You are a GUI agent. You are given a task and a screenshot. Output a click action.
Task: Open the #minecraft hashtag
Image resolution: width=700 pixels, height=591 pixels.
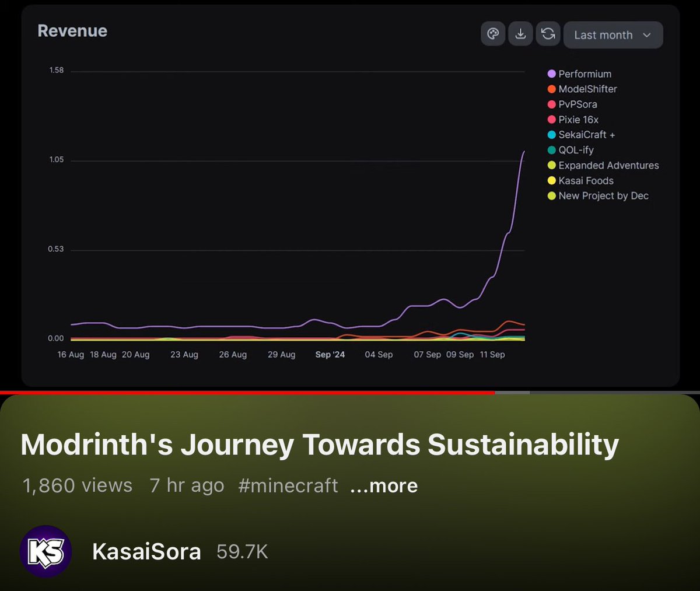287,485
